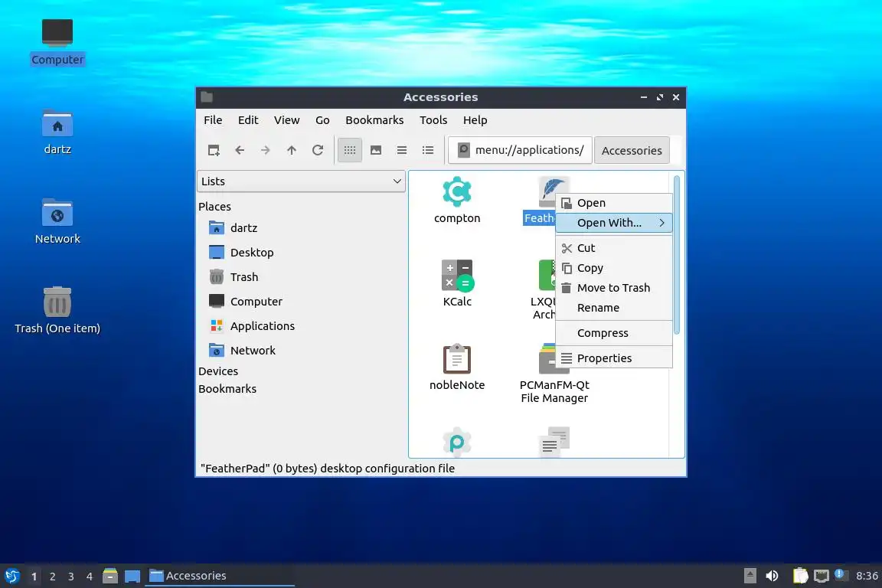882x588 pixels.
Task: Select the compton application icon
Action: [457, 192]
